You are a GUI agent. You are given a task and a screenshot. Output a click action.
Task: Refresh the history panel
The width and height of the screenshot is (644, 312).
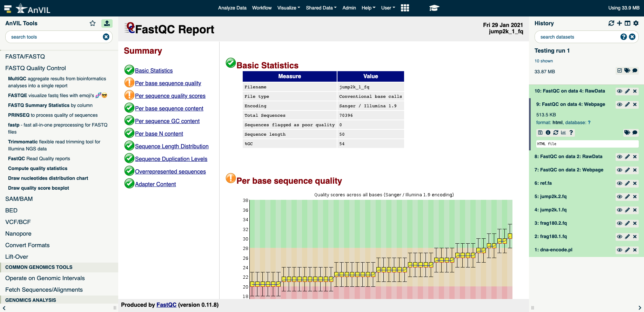pos(611,23)
